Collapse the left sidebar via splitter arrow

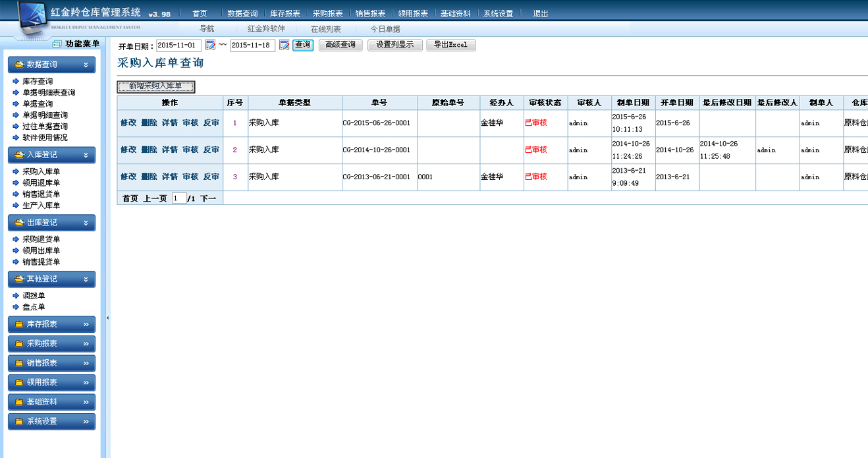pyautogui.click(x=107, y=318)
